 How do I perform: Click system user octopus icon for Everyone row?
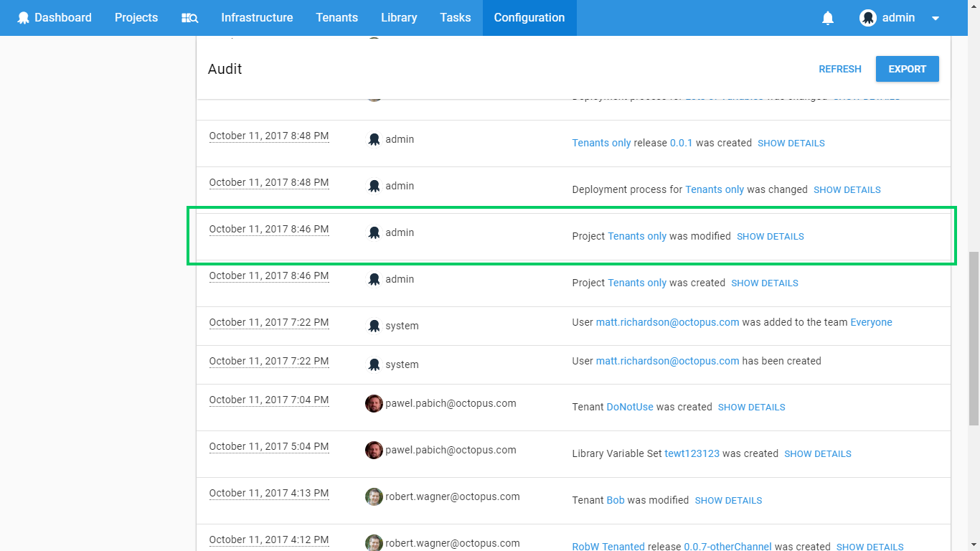pos(374,326)
